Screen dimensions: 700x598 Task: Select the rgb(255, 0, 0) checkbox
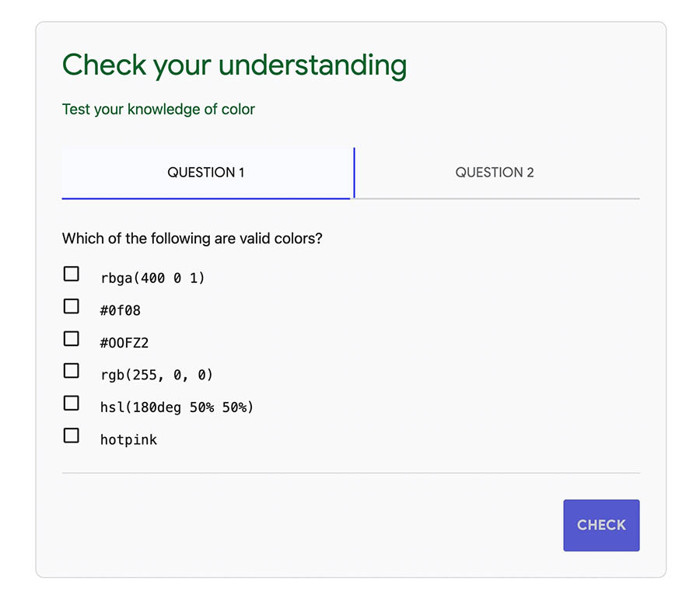point(72,371)
